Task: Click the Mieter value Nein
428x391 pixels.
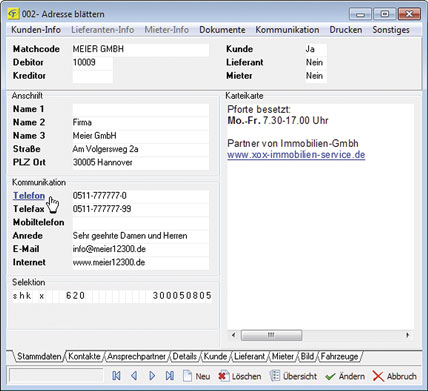Action: tap(316, 76)
